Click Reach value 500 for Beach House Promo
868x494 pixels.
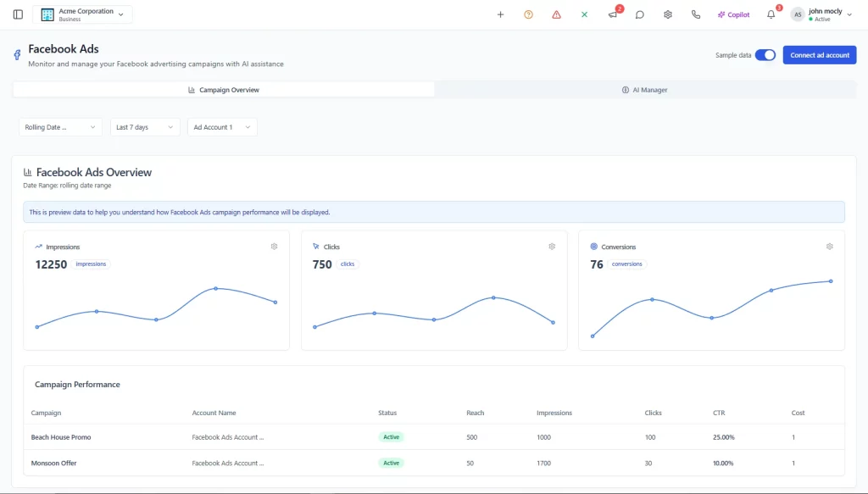pos(471,437)
